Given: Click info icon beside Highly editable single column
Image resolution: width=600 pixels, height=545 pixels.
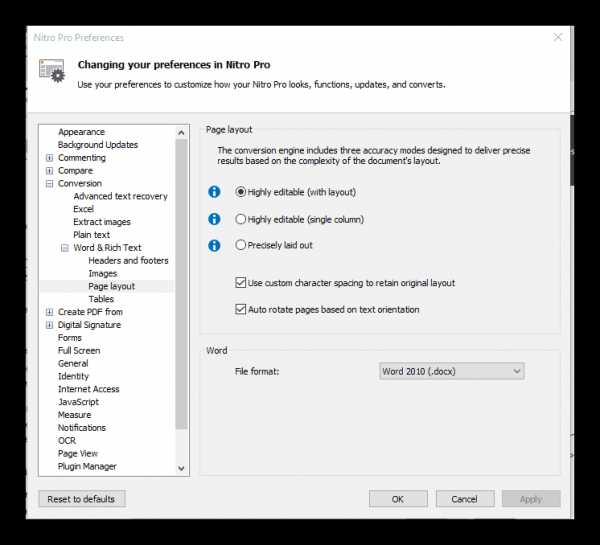Looking at the screenshot, I should tap(214, 219).
